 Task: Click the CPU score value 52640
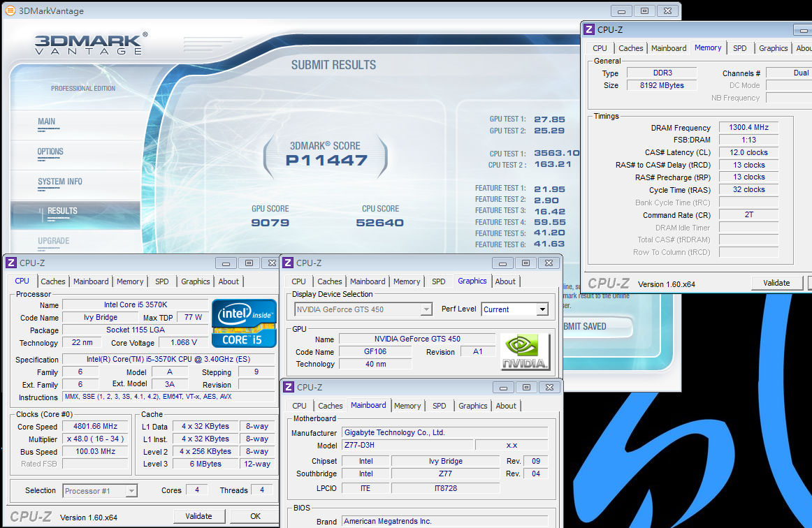(x=380, y=223)
